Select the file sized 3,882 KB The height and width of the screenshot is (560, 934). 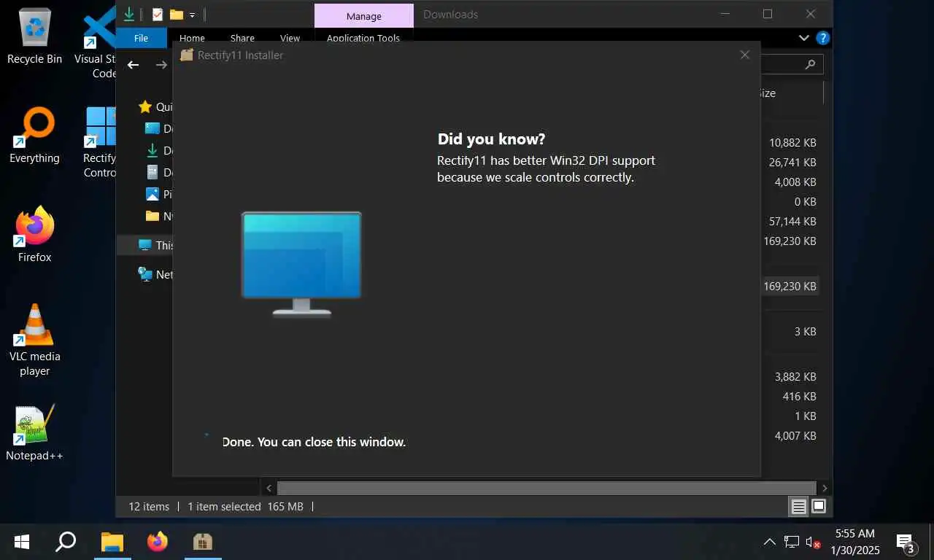tap(795, 377)
